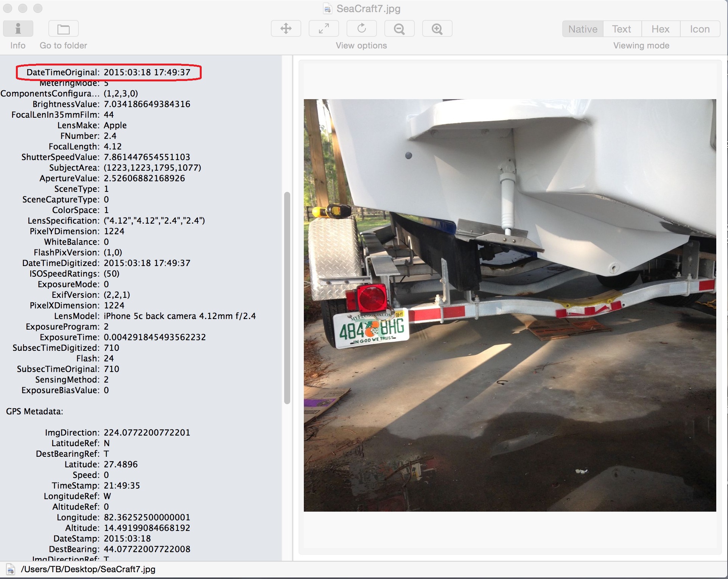The width and height of the screenshot is (728, 579).
Task: Click the boat trailer image preview
Action: point(510,305)
